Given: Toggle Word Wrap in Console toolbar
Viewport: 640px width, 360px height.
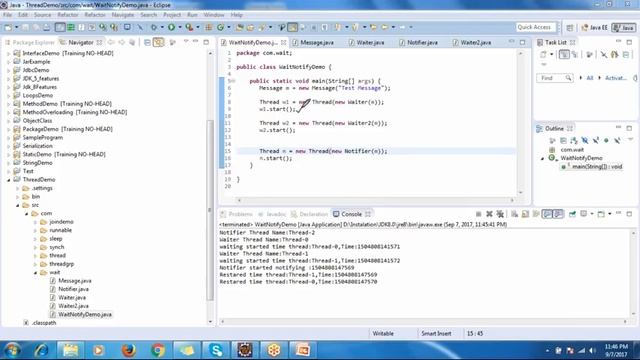Looking at the screenshot, I should [x=536, y=214].
